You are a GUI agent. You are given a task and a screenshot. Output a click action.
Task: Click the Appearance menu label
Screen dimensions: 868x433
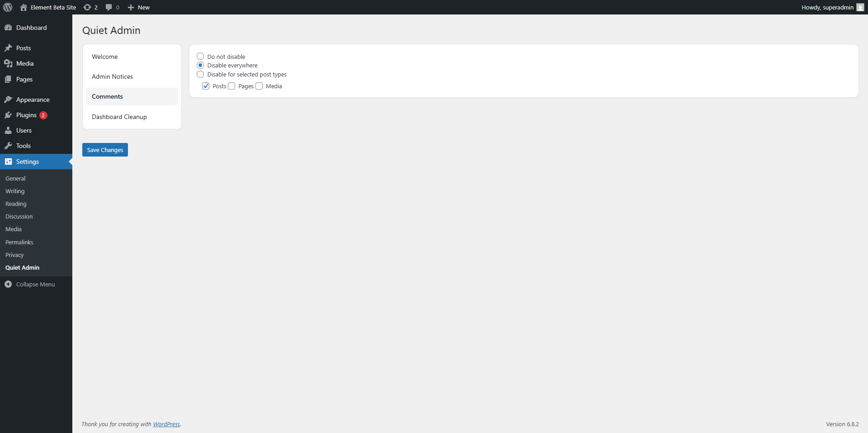33,100
